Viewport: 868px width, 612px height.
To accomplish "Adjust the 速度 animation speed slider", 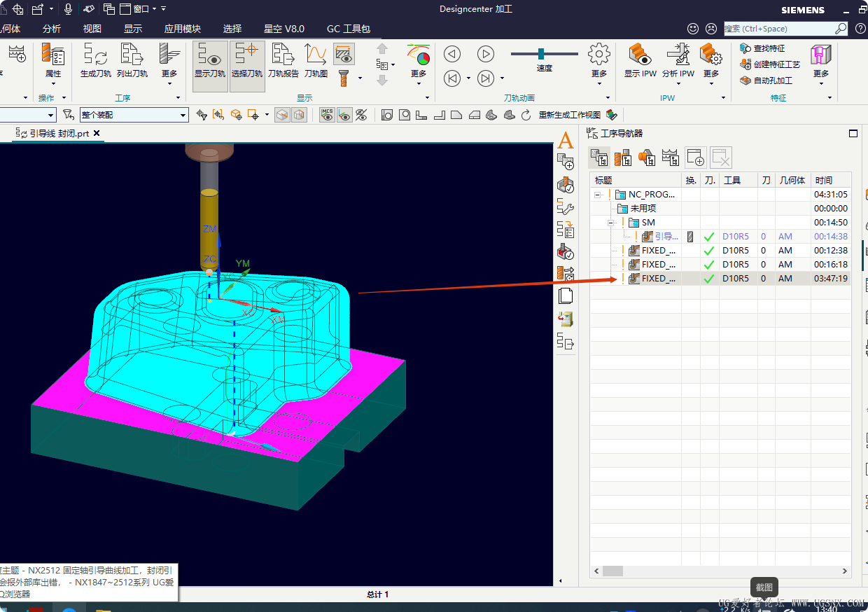I will pyautogui.click(x=541, y=54).
